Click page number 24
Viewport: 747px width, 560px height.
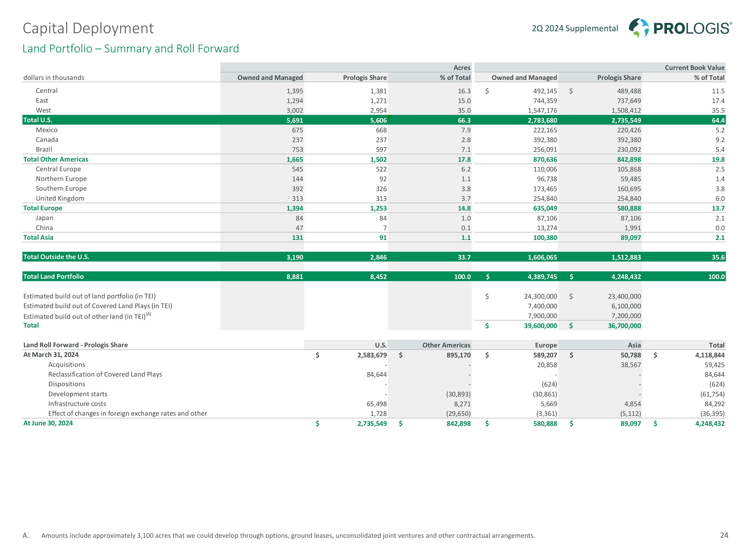[x=724, y=535]
